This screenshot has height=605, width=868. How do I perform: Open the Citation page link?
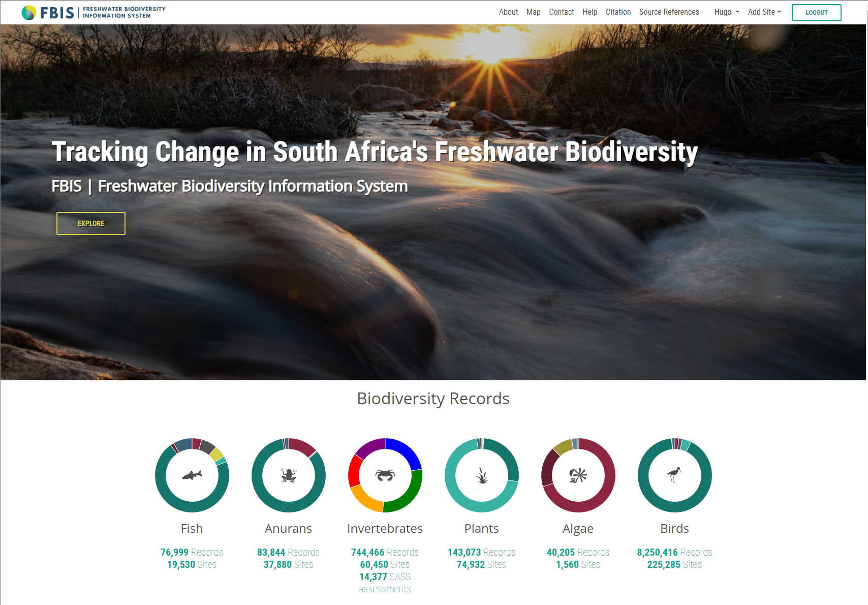click(x=618, y=12)
